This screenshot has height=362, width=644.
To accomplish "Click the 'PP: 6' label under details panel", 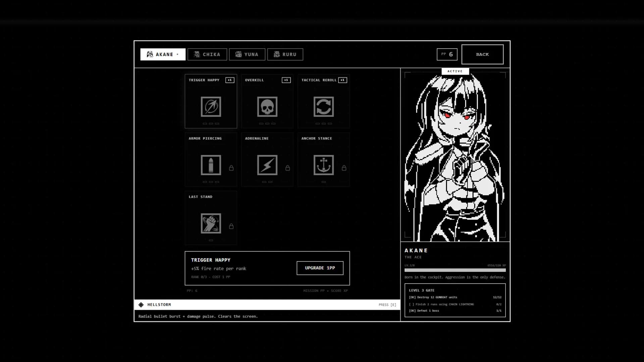I will (x=192, y=291).
